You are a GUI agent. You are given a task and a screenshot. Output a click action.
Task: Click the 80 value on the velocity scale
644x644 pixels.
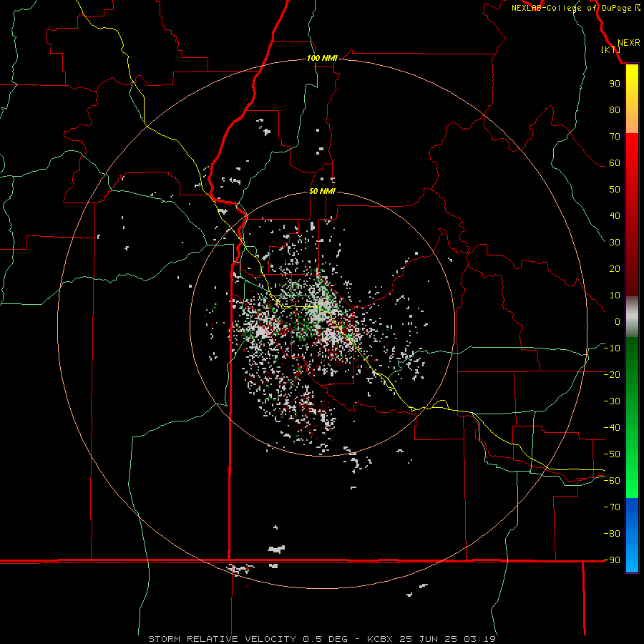(615, 109)
